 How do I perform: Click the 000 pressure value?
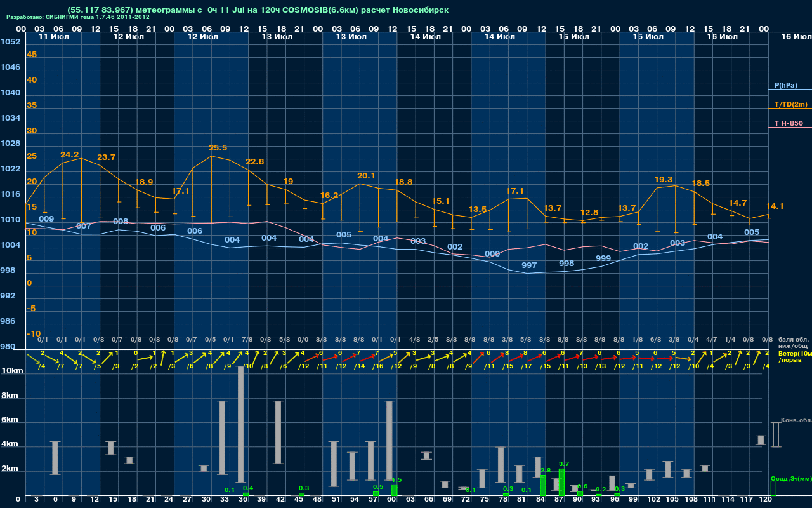[x=492, y=254]
